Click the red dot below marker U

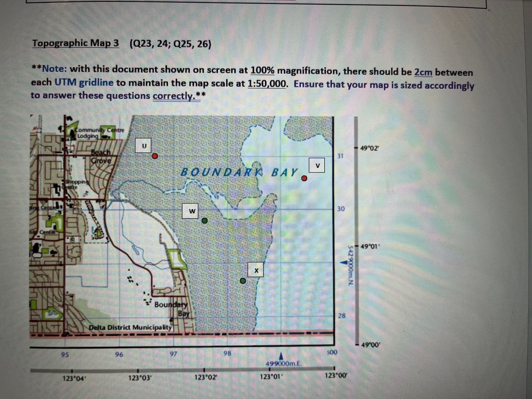155,156
